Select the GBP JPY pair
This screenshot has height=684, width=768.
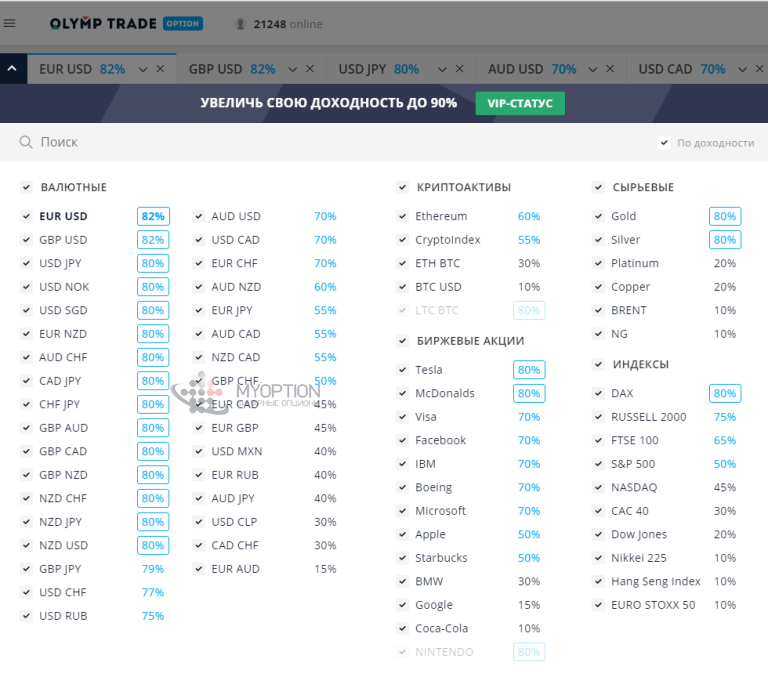pos(60,569)
